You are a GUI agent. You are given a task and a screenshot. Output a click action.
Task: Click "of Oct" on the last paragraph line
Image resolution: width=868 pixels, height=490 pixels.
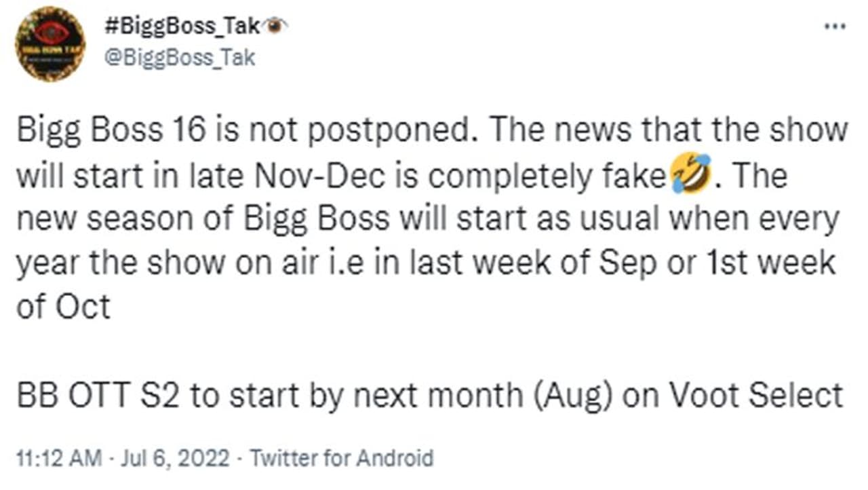62,307
